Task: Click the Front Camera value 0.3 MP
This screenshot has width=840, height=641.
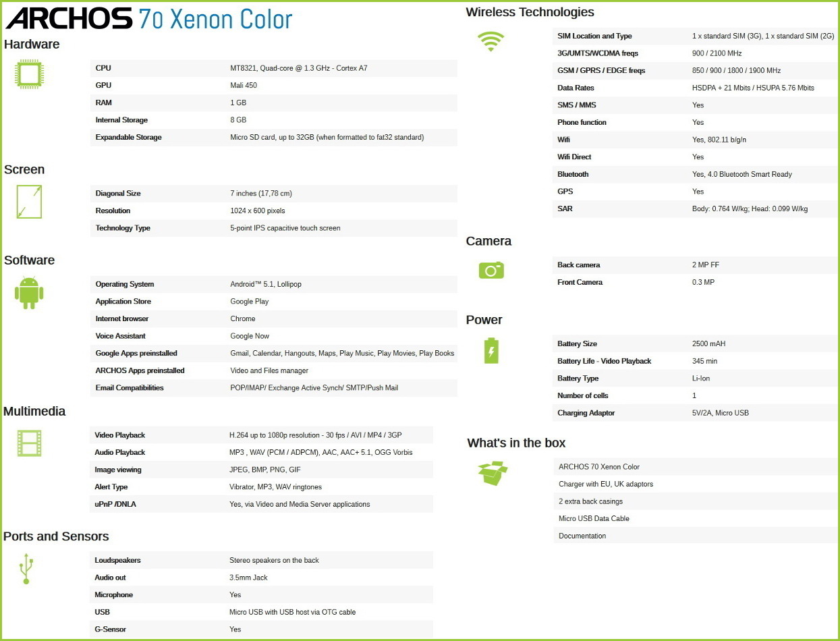Action: pyautogui.click(x=703, y=283)
